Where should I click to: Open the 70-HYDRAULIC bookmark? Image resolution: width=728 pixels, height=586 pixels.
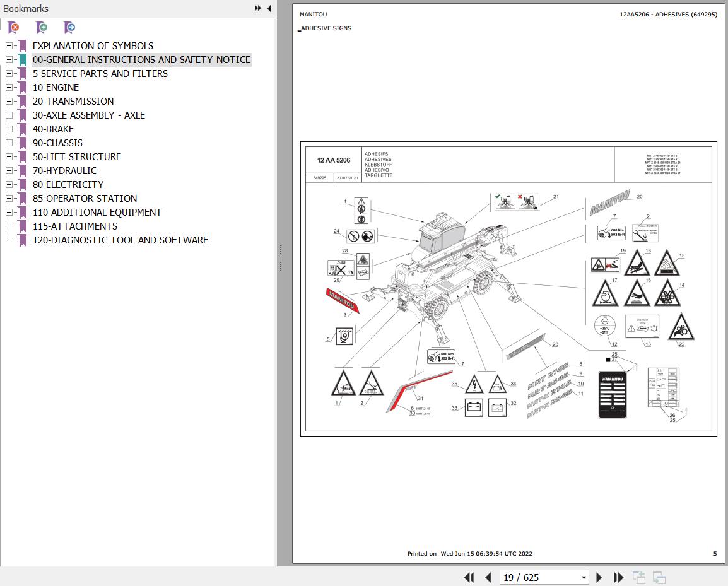(x=64, y=171)
